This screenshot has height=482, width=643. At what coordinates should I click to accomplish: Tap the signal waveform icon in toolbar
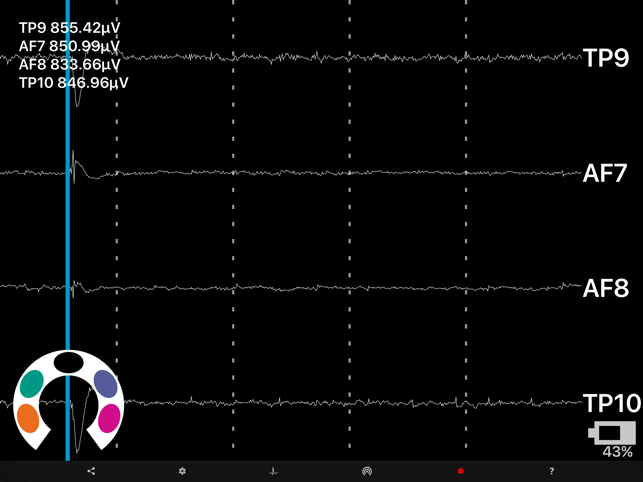point(273,471)
